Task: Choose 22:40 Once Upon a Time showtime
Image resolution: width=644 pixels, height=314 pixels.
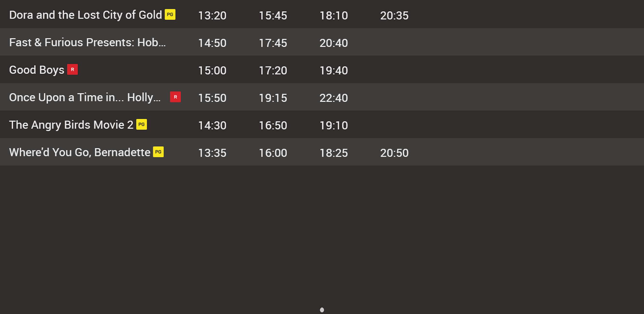Action: coord(334,98)
